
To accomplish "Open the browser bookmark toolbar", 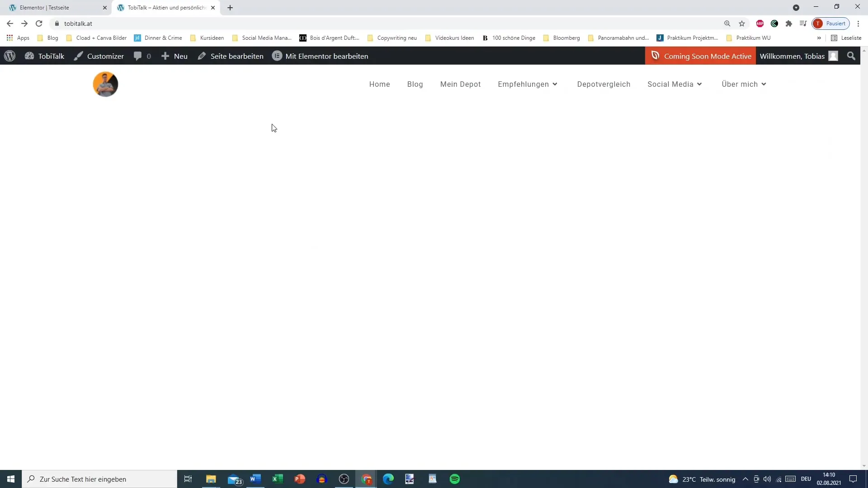I will [434, 38].
